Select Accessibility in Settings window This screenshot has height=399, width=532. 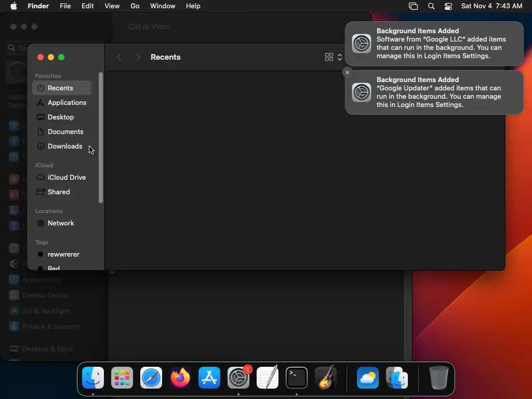(x=35, y=280)
